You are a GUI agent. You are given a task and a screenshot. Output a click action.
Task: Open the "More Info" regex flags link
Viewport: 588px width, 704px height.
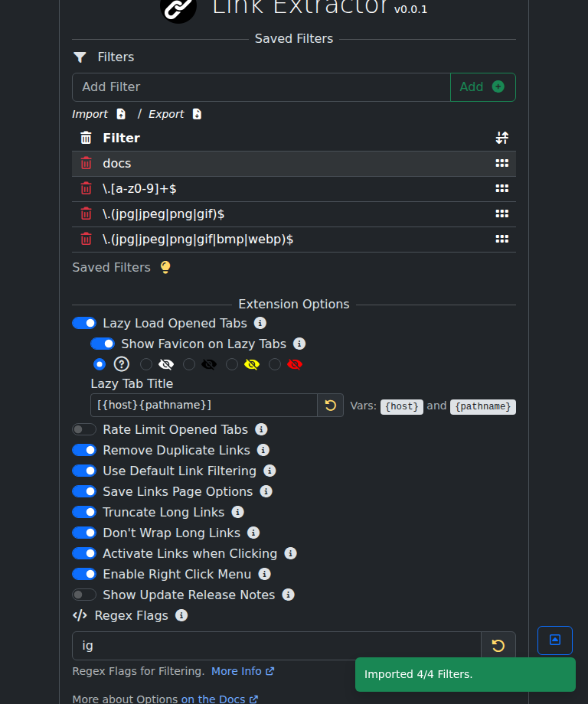[x=237, y=671]
